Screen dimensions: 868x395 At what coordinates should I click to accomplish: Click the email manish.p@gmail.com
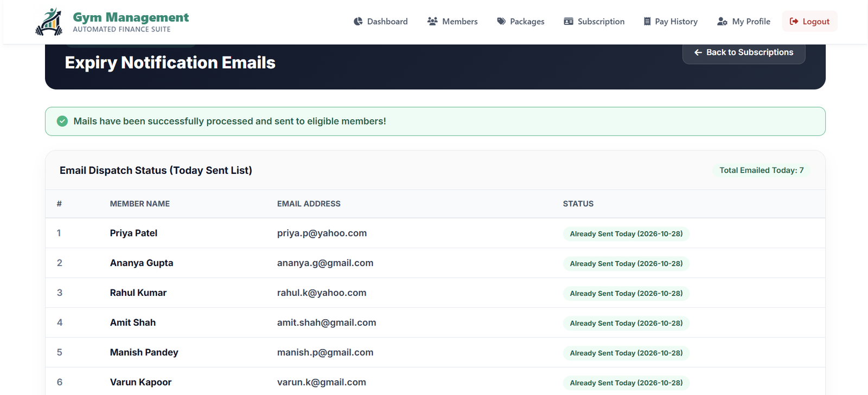point(325,352)
